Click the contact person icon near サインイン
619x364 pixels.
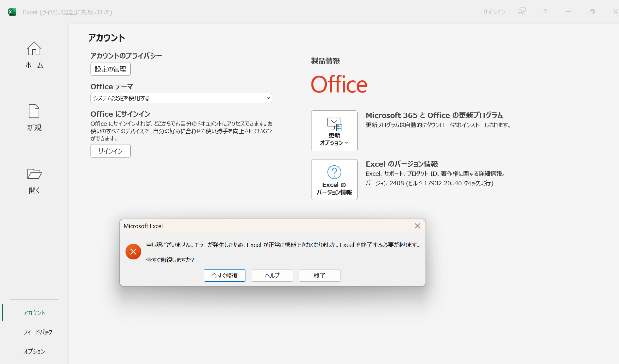[x=521, y=12]
